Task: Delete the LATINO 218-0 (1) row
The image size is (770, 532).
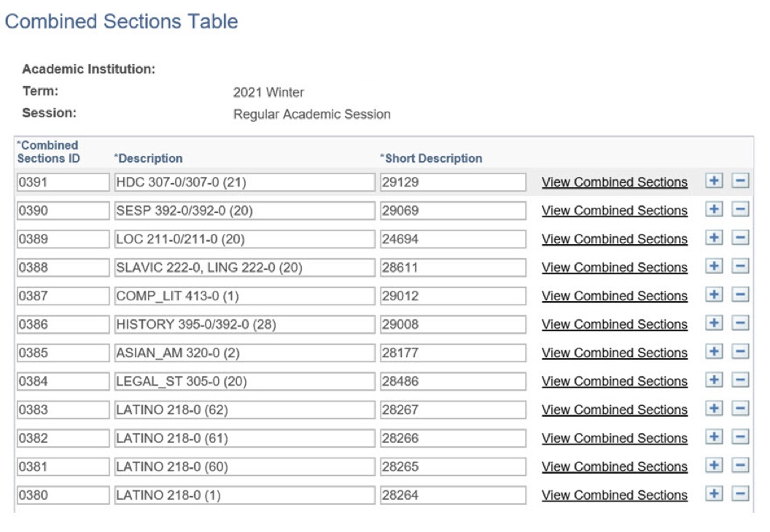Action: click(740, 495)
